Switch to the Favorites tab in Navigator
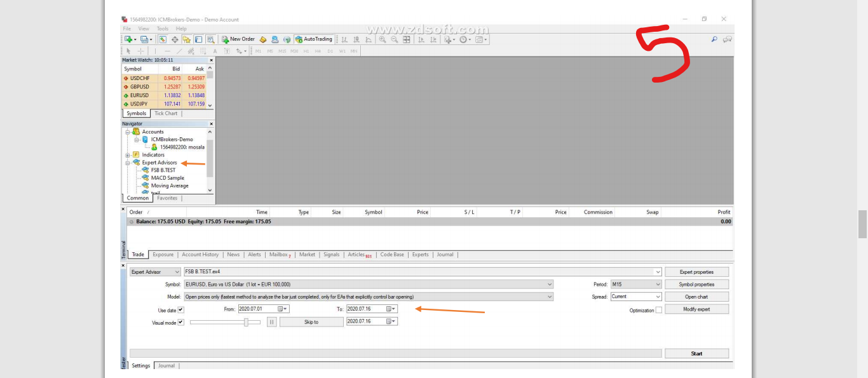 (x=167, y=198)
